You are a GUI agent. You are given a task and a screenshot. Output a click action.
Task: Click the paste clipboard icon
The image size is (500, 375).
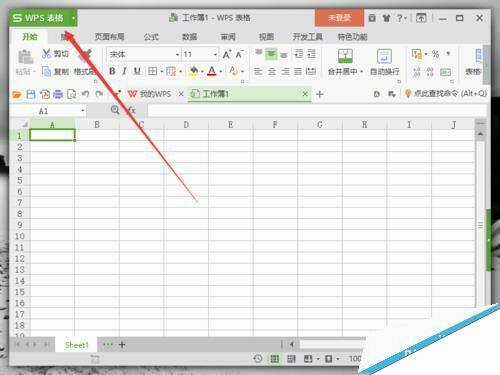(x=25, y=57)
